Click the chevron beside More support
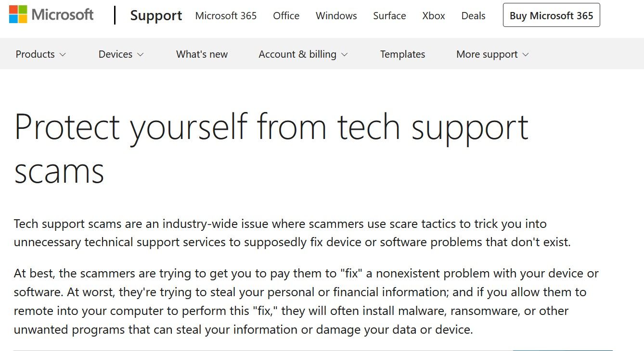 [526, 55]
